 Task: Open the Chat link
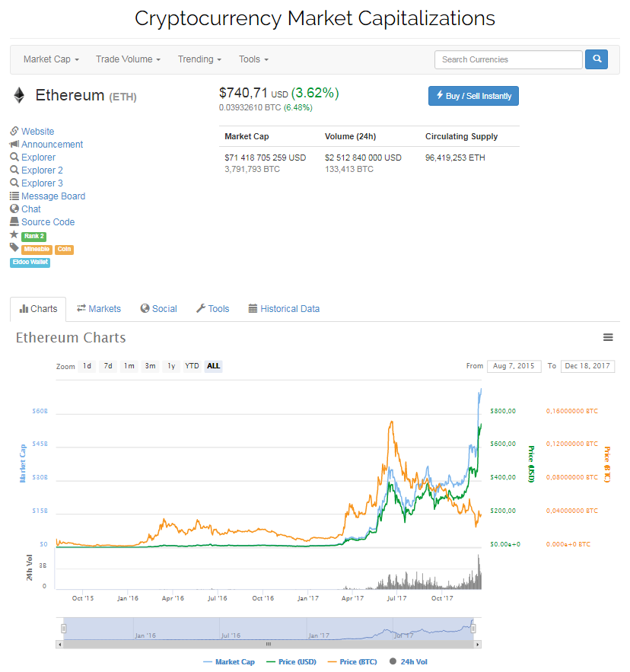(31, 209)
